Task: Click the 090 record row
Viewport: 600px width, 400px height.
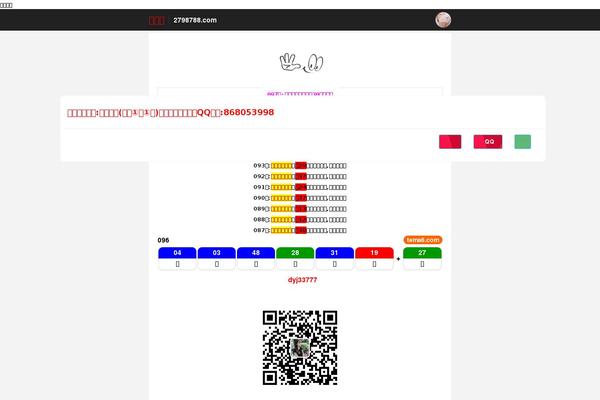Action: [300, 198]
